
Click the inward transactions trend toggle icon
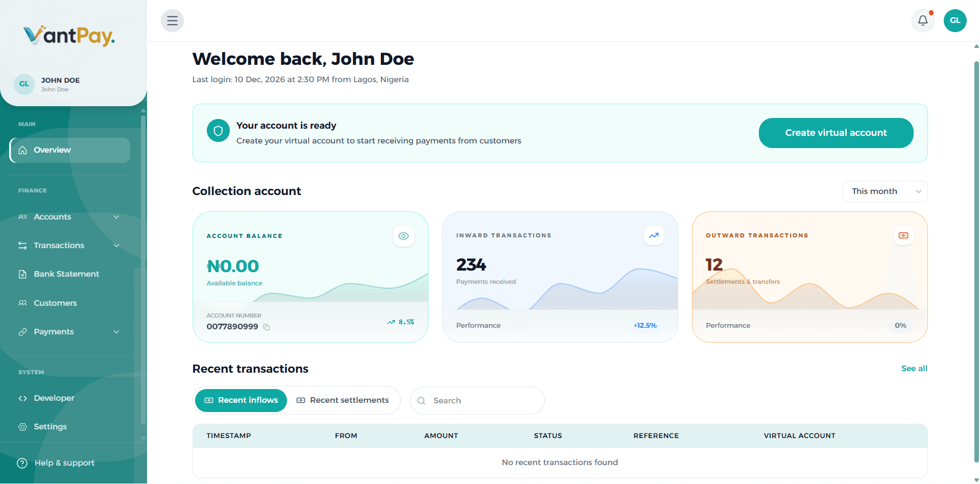click(654, 235)
